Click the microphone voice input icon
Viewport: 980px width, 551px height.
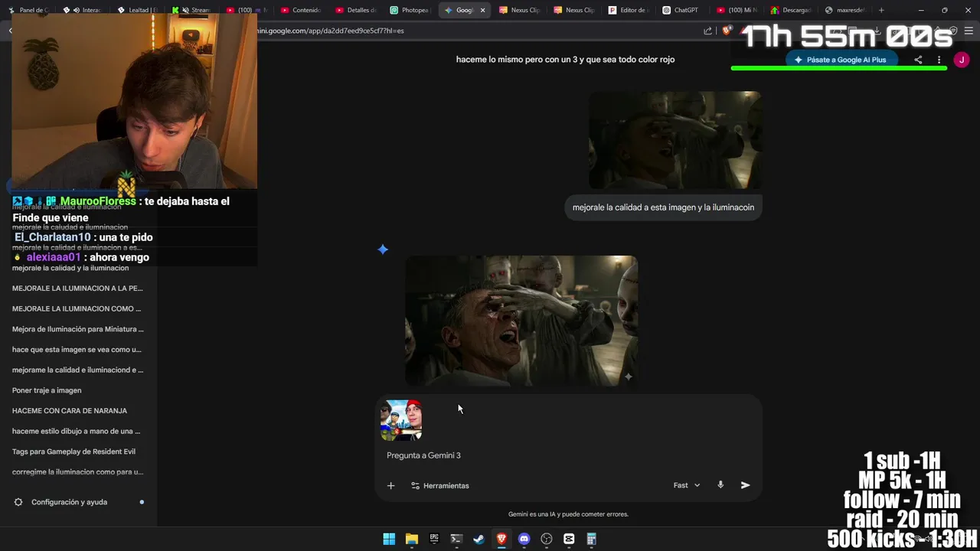(720, 485)
